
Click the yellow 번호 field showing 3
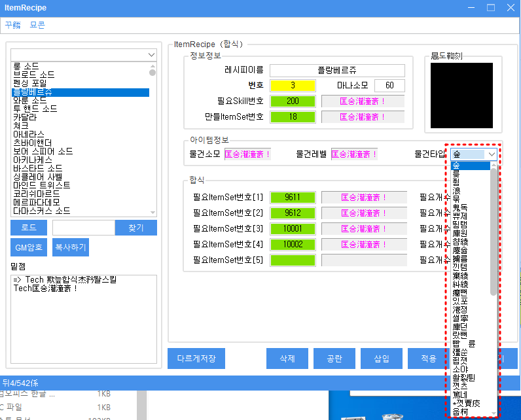tap(293, 85)
